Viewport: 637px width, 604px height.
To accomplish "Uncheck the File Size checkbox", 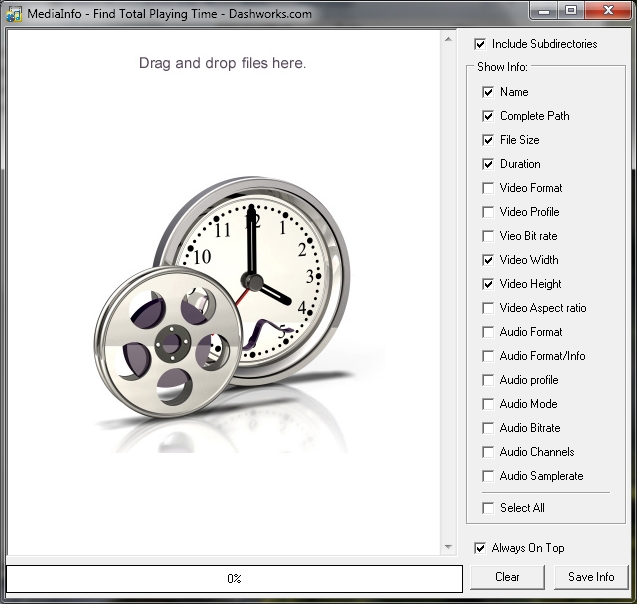I will (x=488, y=140).
